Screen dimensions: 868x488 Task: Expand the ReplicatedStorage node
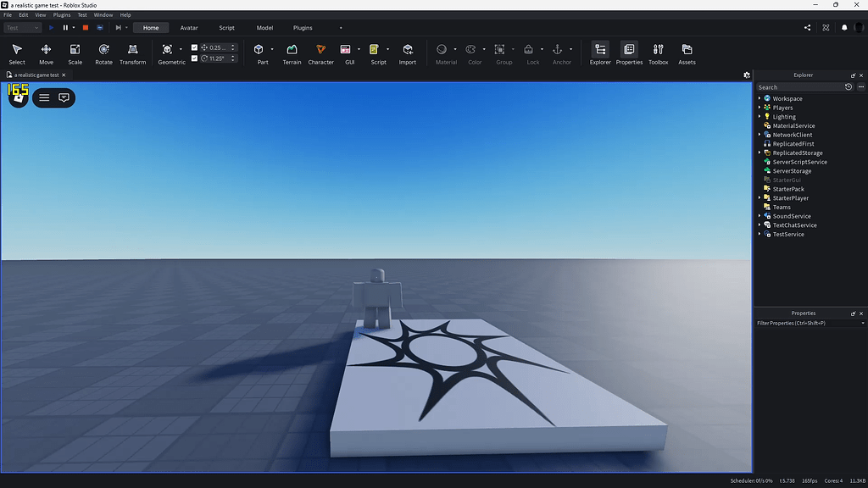tap(759, 152)
